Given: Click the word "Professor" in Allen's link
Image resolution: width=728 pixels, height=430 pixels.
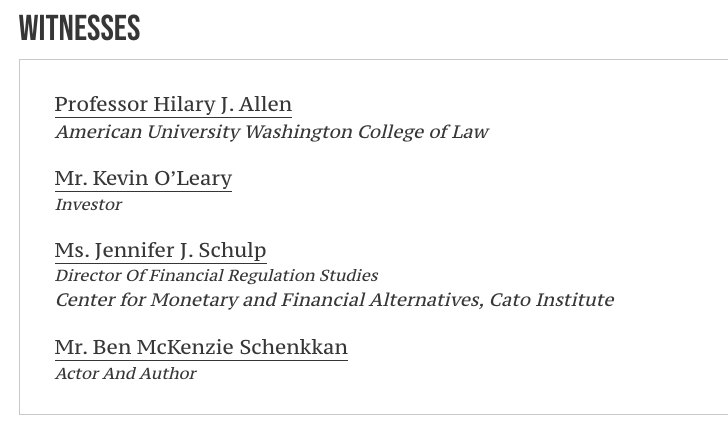Looking at the screenshot, I should [x=100, y=104].
